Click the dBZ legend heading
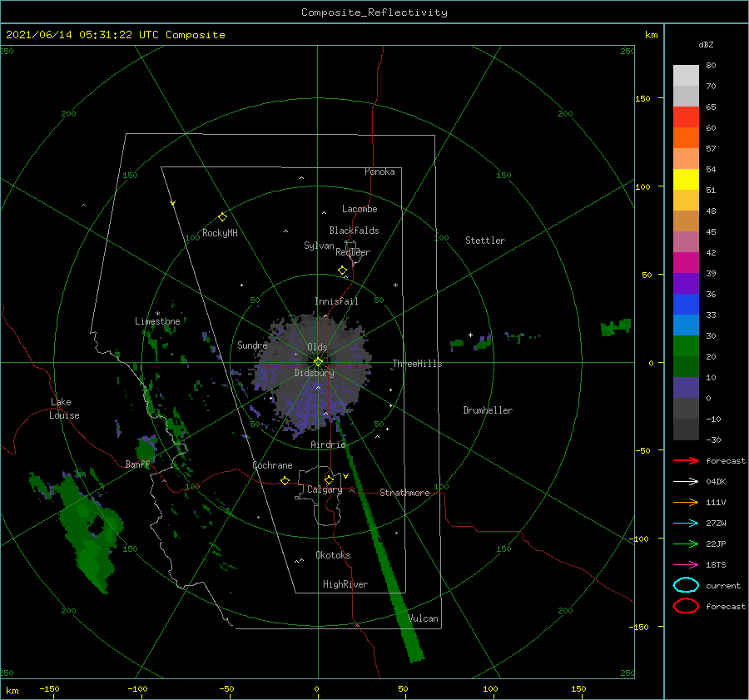The image size is (749, 700). (706, 45)
